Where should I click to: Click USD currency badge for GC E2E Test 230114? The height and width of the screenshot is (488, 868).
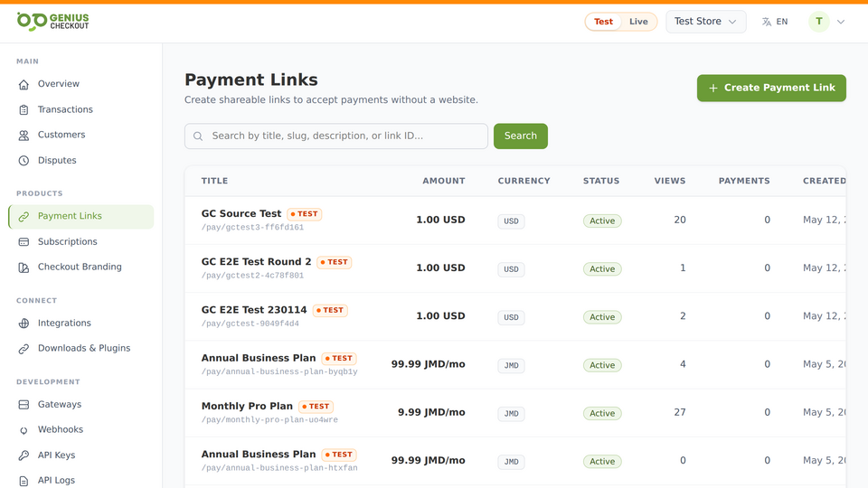pos(511,317)
